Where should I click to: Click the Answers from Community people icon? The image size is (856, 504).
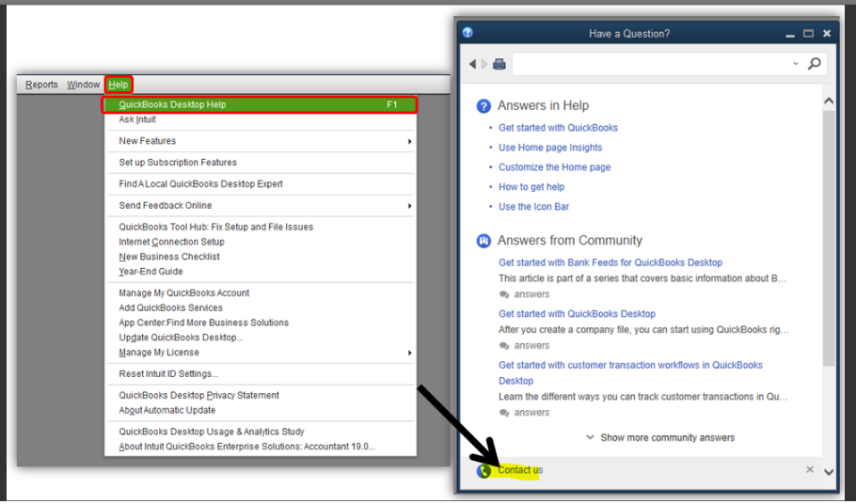[483, 241]
